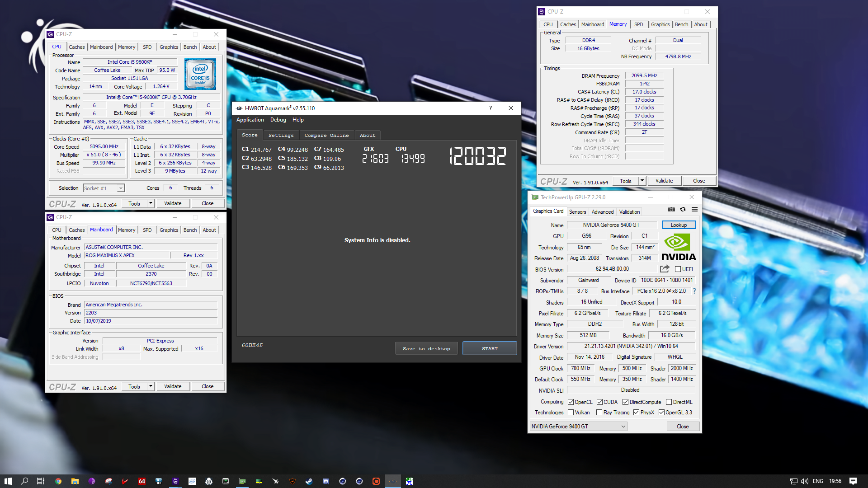Open the orange shield taskbar icon
Image resolution: width=868 pixels, height=488 pixels.
coord(292,481)
